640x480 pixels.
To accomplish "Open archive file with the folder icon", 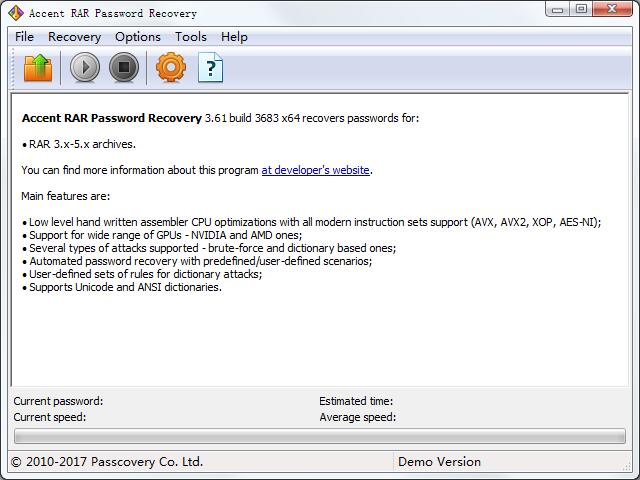I will tap(38, 68).
